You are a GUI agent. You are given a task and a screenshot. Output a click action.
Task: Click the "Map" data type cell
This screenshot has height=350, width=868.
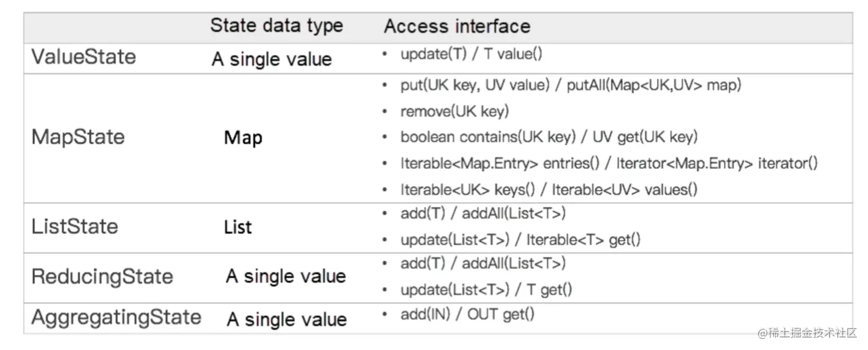(x=243, y=137)
